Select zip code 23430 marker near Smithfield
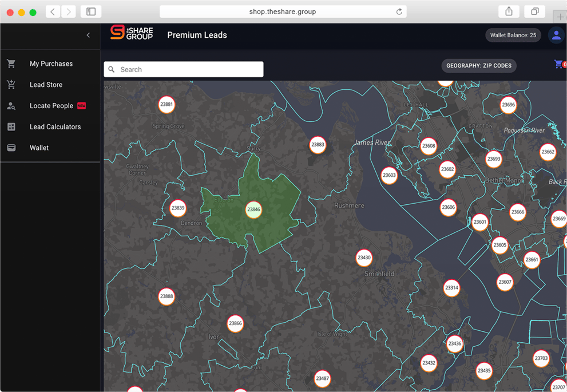This screenshot has height=392, width=567. pos(364,258)
